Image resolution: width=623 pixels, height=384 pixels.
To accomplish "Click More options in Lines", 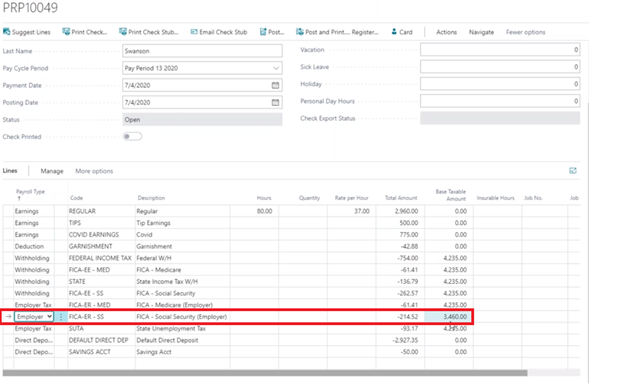I will (94, 171).
